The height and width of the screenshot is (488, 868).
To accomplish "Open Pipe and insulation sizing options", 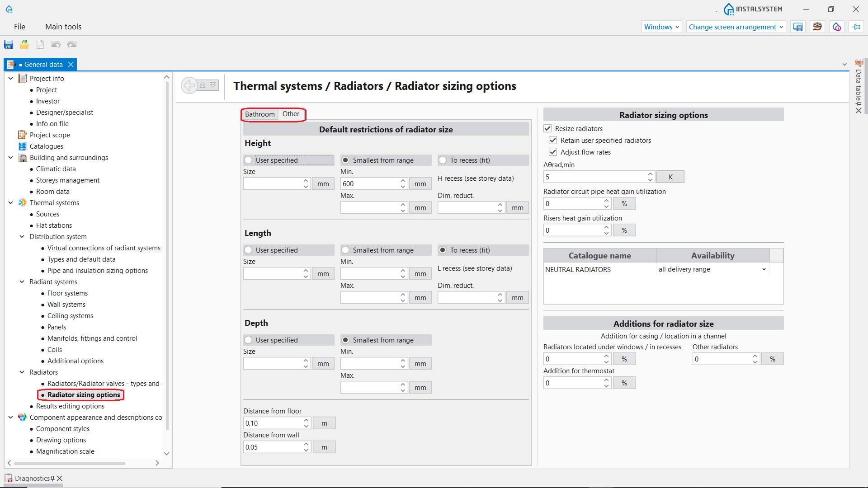I will (x=98, y=270).
